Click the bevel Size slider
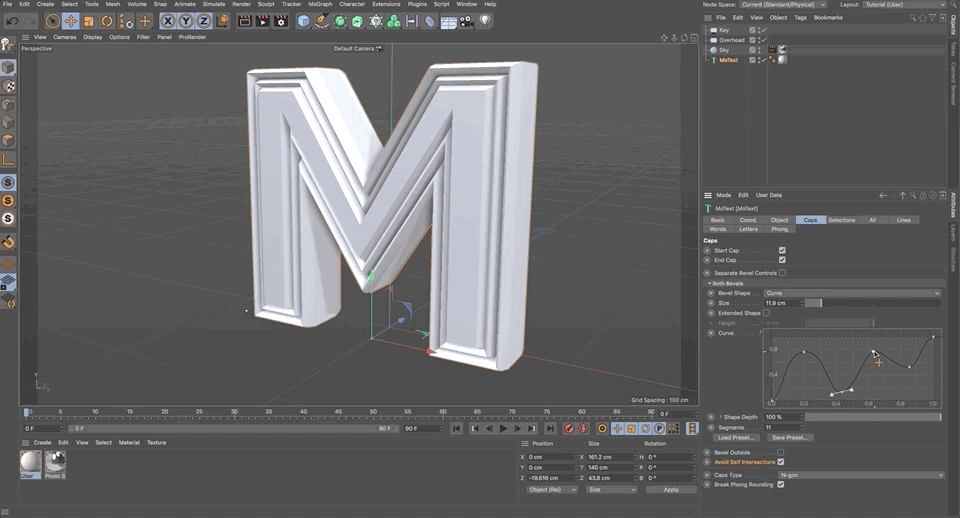960x518 pixels. pyautogui.click(x=872, y=303)
